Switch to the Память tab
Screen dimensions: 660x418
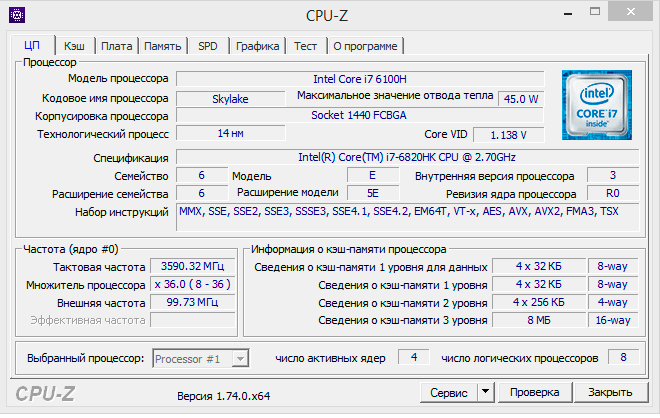(162, 46)
